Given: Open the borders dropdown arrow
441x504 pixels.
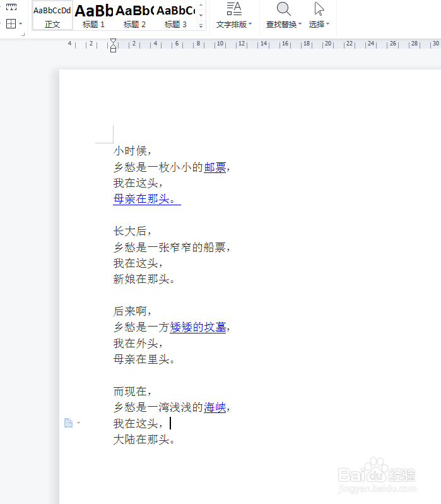Looking at the screenshot, I should tap(21, 23).
